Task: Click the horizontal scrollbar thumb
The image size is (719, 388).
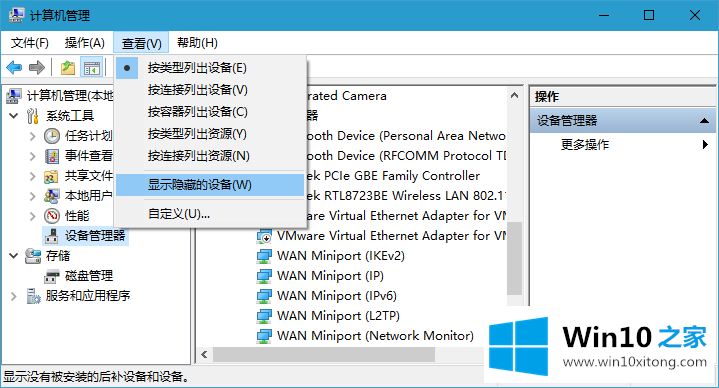Action: (324, 354)
